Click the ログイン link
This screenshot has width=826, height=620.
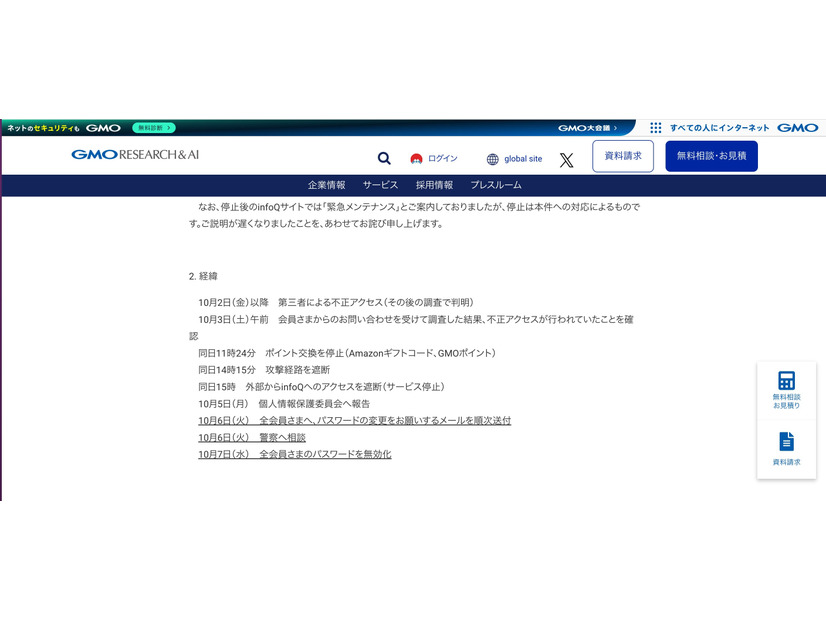coord(442,159)
